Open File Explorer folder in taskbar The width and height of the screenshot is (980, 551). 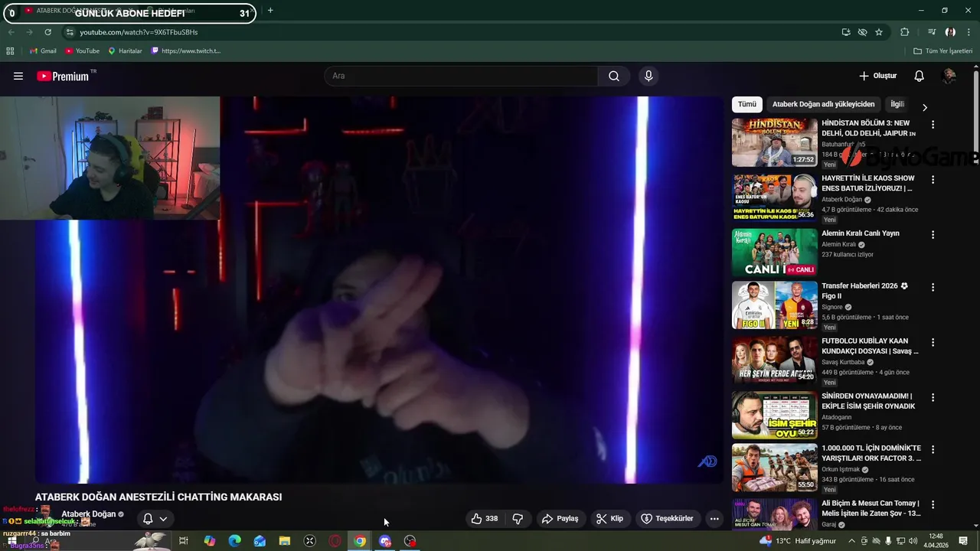(284, 541)
